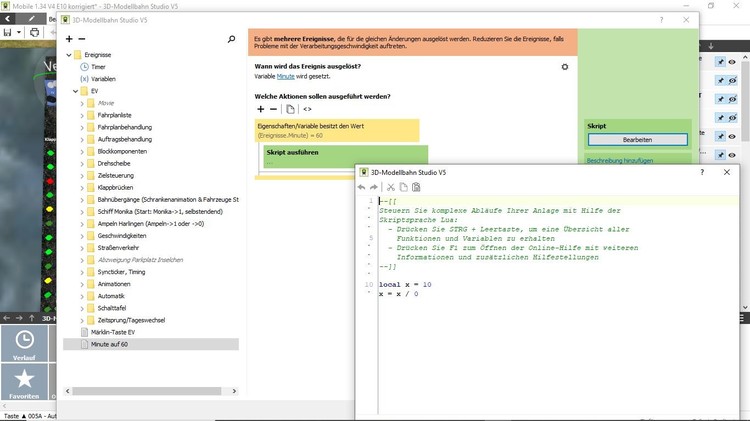Select the Automatik folder
750x421 pixels.
click(x=111, y=296)
